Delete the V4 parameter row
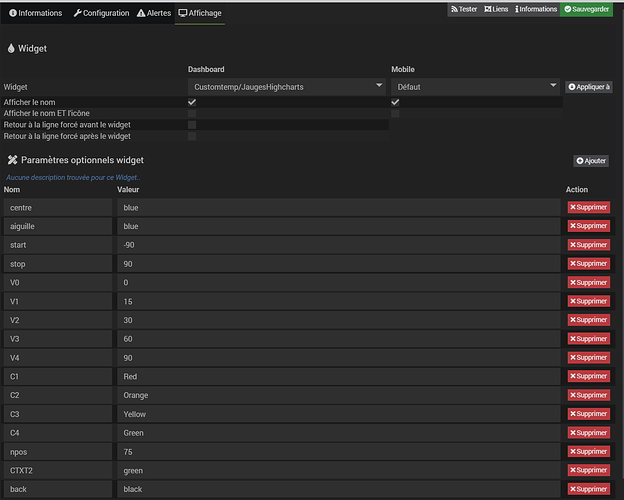Viewport: 624px width, 500px height. tap(589, 357)
